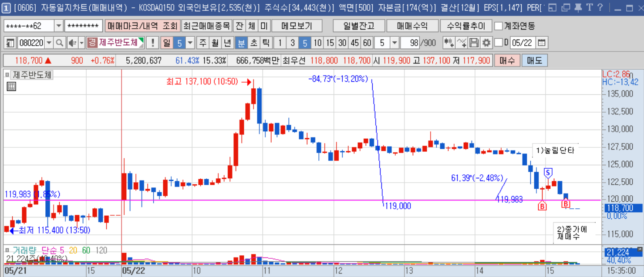The width and height of the screenshot is (644, 277).
Task: Click the account password field
Action: tap(84, 26)
